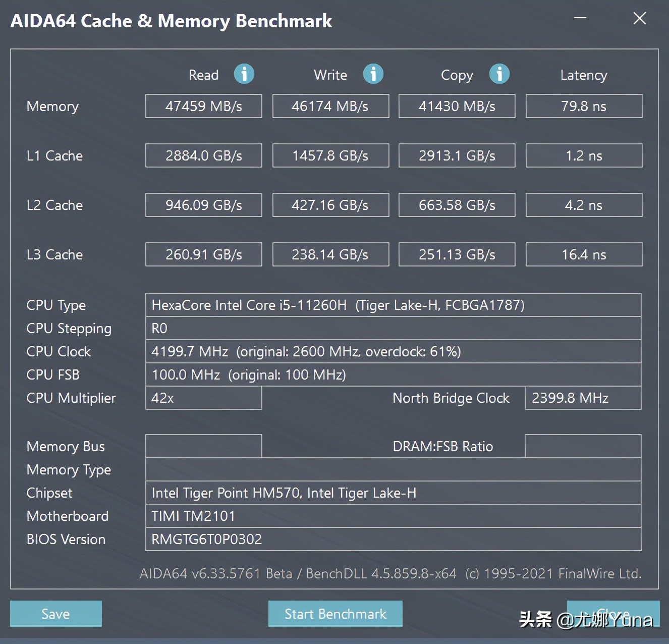Click the BIOS Version field RMGTG6T0P0302

(x=394, y=539)
